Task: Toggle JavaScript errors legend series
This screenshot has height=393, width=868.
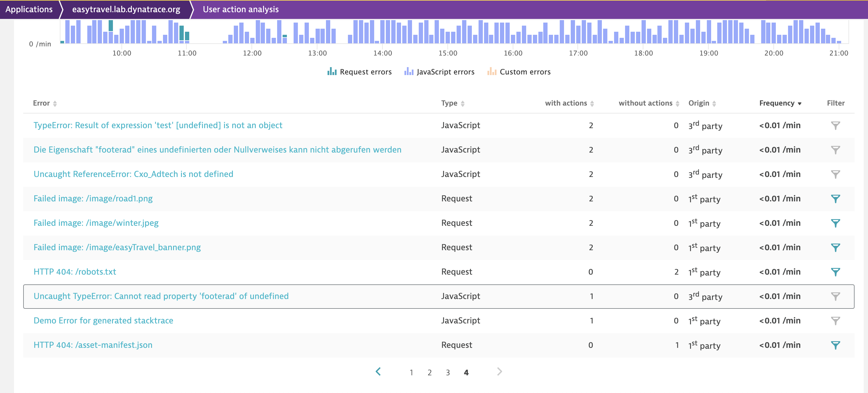Action: (x=439, y=72)
